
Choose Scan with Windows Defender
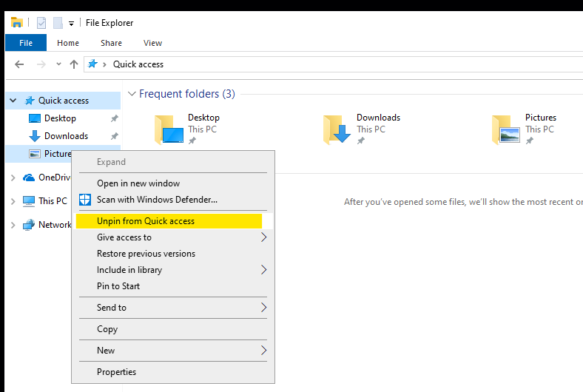click(x=173, y=200)
